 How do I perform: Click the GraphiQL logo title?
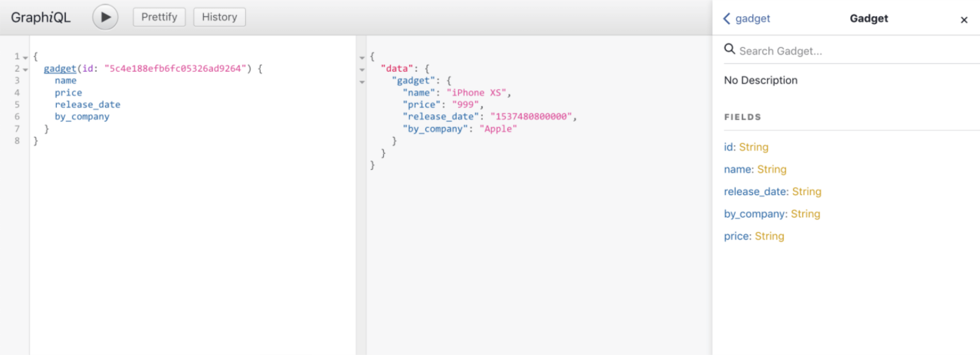click(41, 17)
